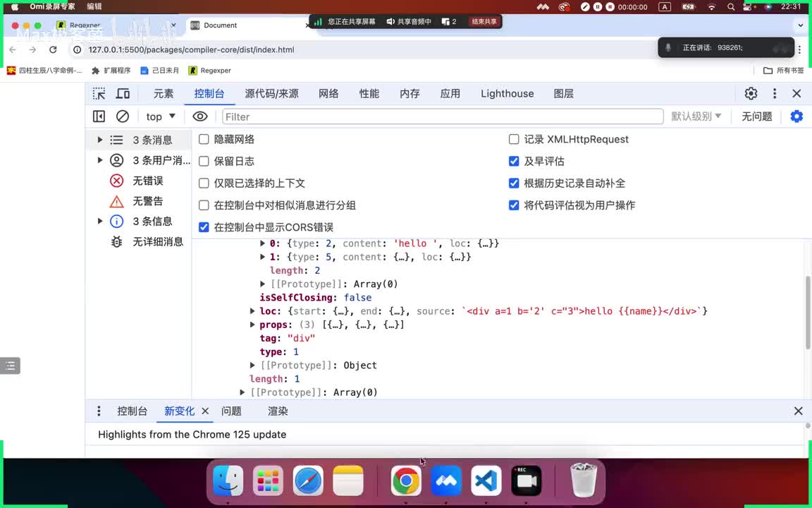Create live expression eye icon
This screenshot has height=508, width=812.
point(200,116)
